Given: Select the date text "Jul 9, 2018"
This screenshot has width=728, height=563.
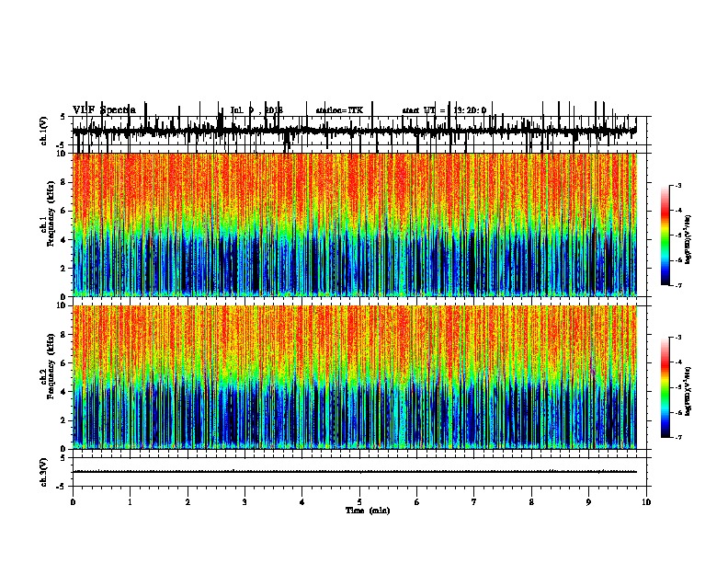Looking at the screenshot, I should point(256,110).
